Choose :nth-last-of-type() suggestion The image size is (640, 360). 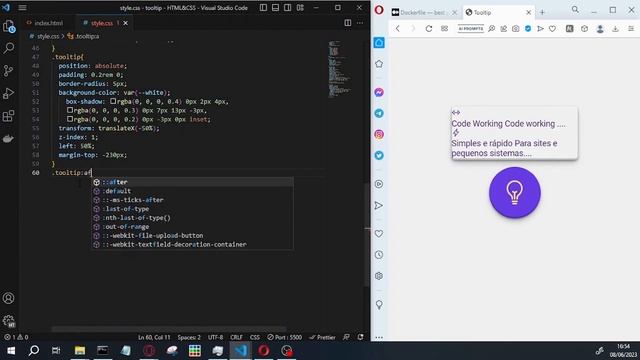pos(192,218)
